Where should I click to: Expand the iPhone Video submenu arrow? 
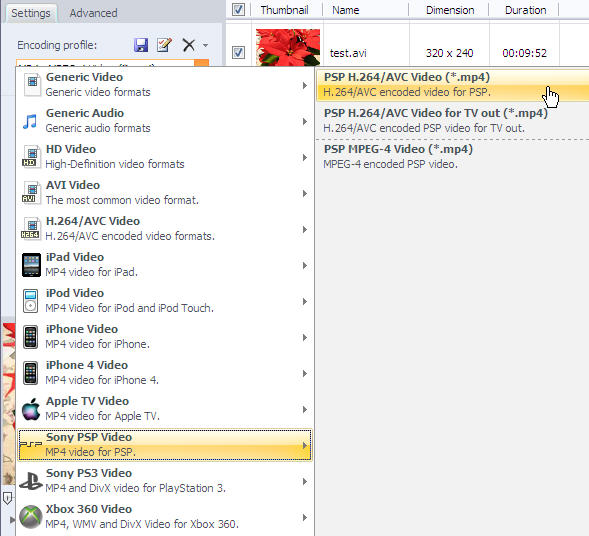pos(305,338)
